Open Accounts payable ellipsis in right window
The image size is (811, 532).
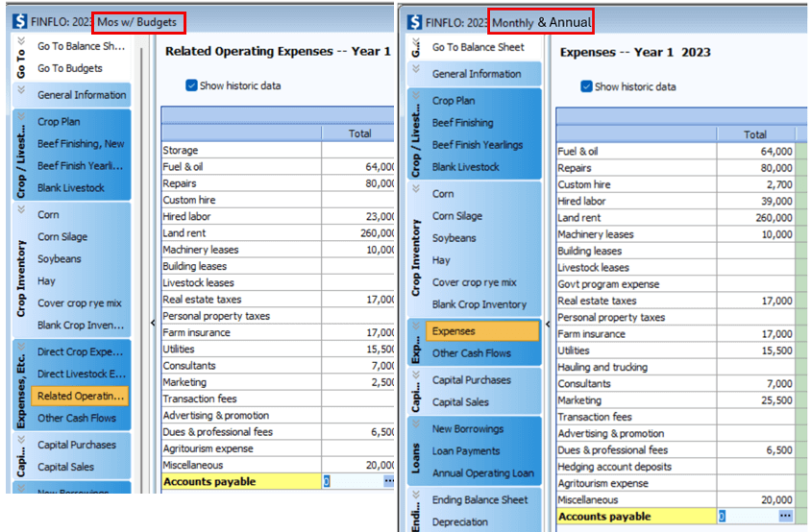coord(785,516)
